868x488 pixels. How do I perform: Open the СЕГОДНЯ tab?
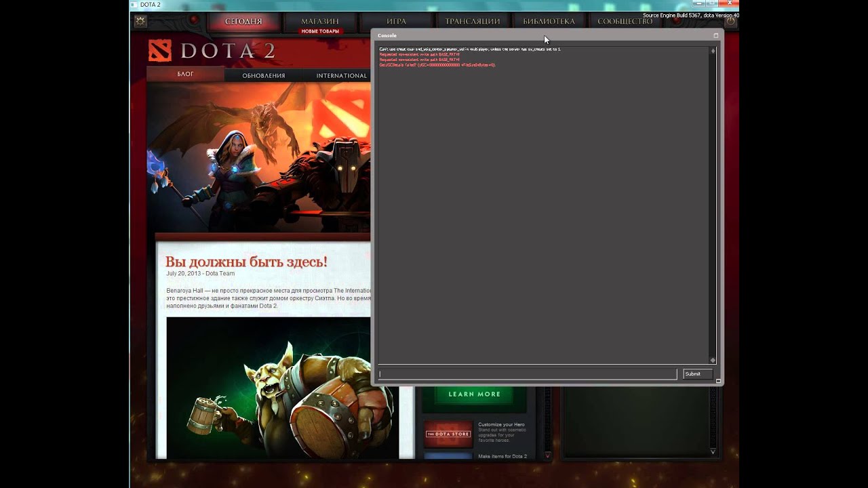[x=243, y=22]
